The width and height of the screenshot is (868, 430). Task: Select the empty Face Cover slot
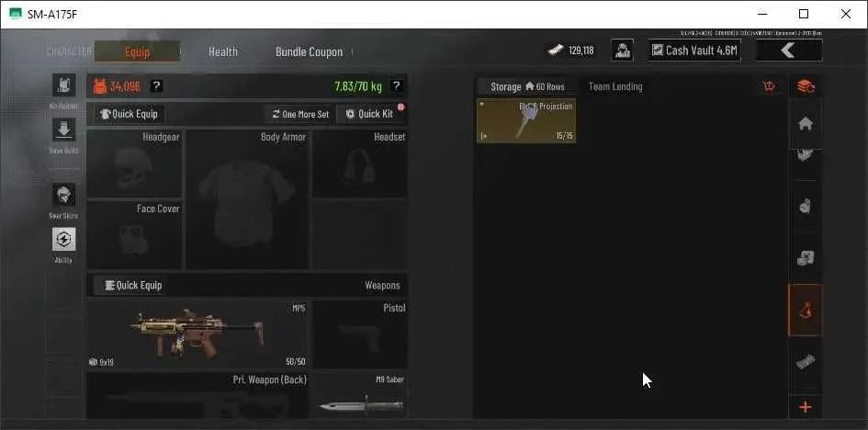coord(134,235)
